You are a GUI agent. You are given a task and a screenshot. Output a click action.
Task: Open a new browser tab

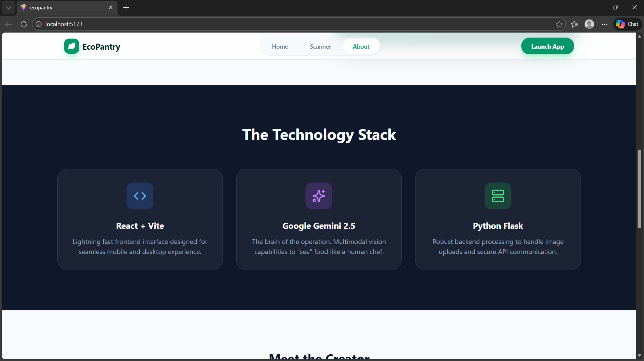tap(126, 7)
